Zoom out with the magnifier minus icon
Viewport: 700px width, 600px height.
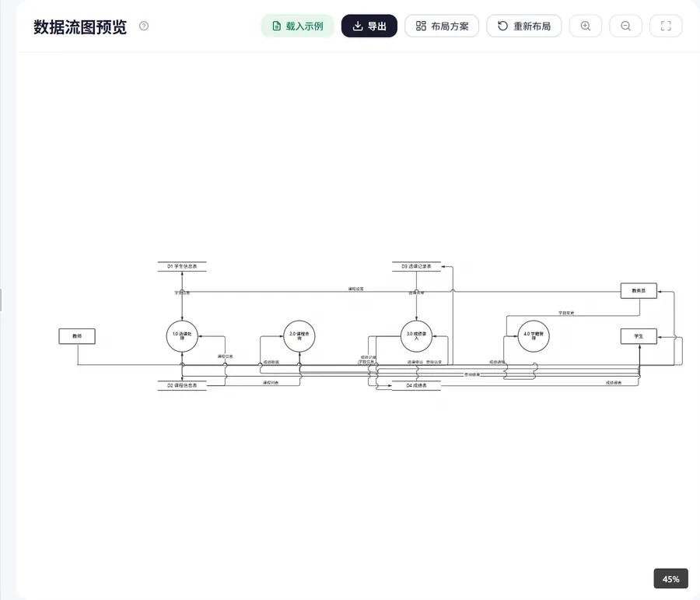(625, 26)
